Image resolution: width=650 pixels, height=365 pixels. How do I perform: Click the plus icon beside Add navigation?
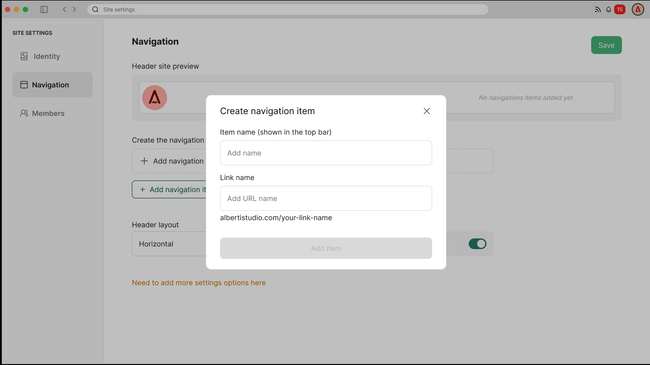[144, 161]
